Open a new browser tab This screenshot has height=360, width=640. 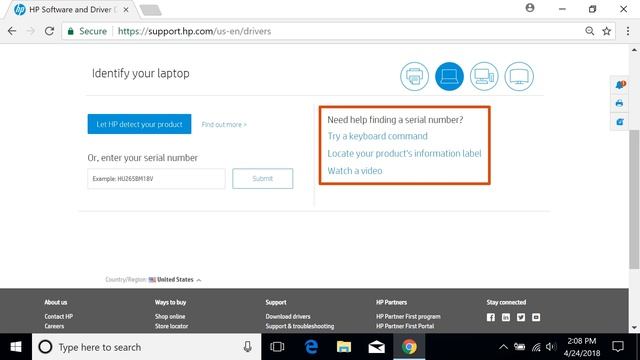coord(150,10)
